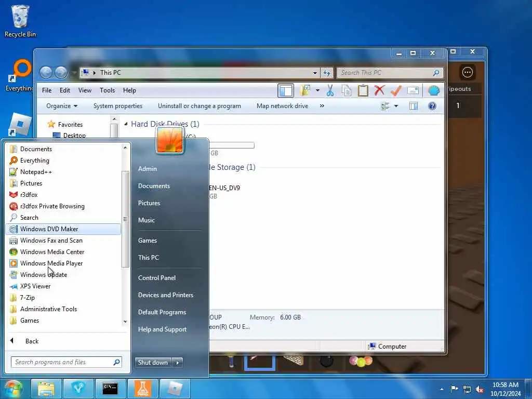Launch r3dfox browser from Start menu
Image resolution: width=532 pixels, height=399 pixels.
point(63,195)
